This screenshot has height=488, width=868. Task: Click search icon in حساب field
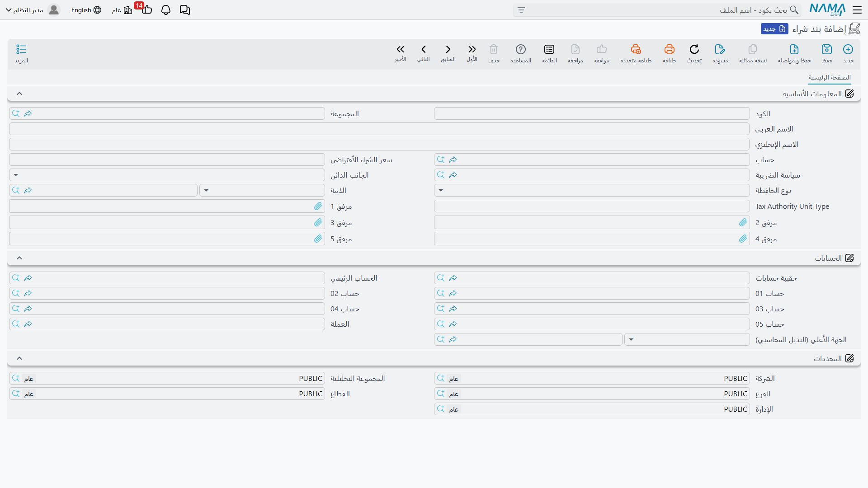tap(441, 160)
